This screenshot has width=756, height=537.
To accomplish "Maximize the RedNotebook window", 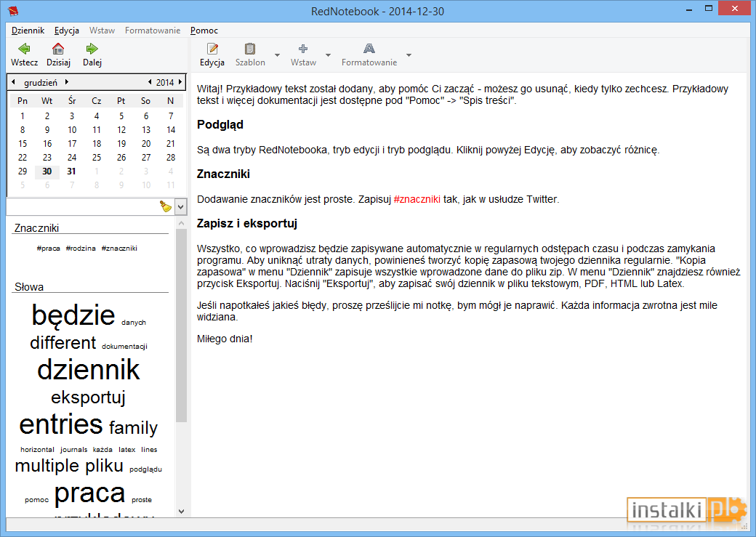I will (x=709, y=9).
